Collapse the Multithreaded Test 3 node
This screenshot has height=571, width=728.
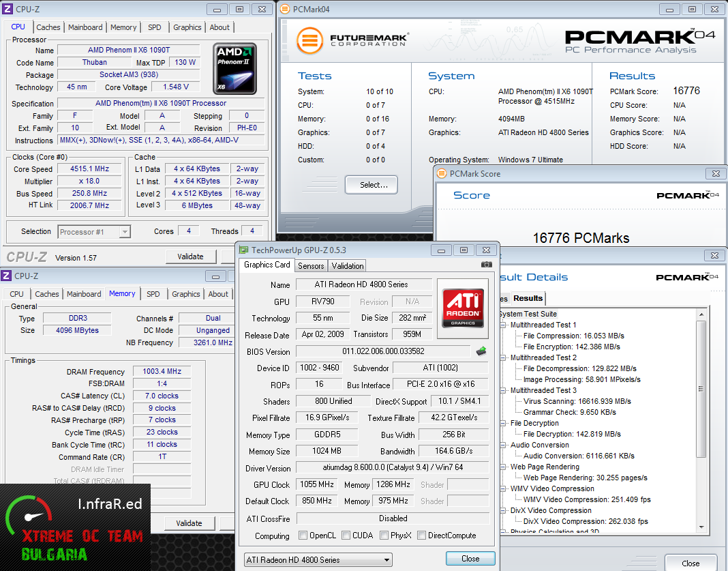[x=503, y=390]
